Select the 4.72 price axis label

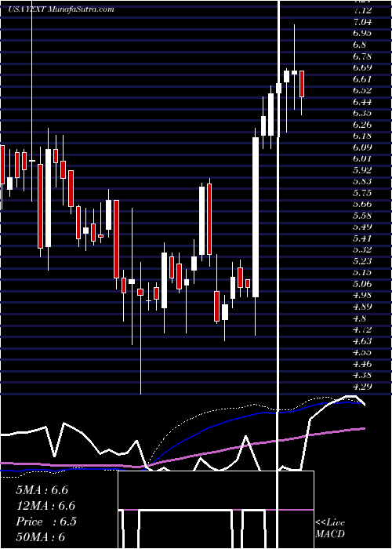click(x=362, y=329)
